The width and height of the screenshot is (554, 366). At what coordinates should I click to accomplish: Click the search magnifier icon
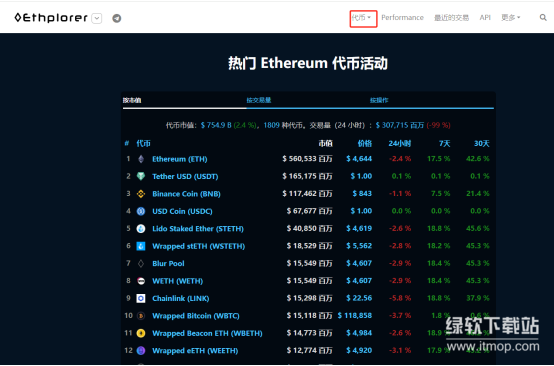(543, 17)
